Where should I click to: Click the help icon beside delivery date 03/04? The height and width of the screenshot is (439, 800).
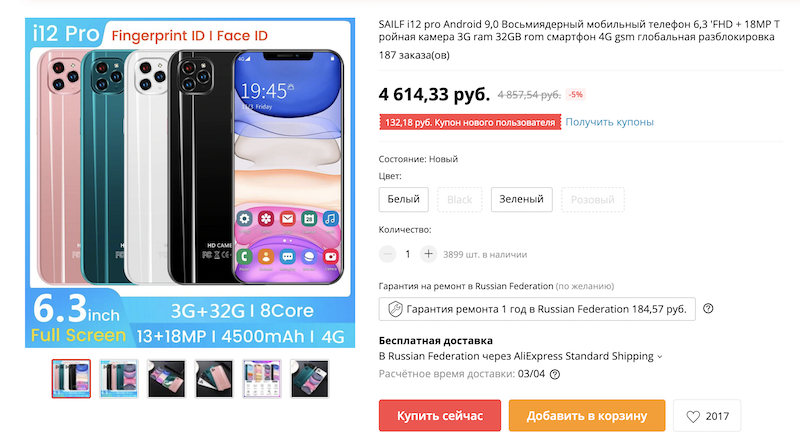tap(555, 374)
